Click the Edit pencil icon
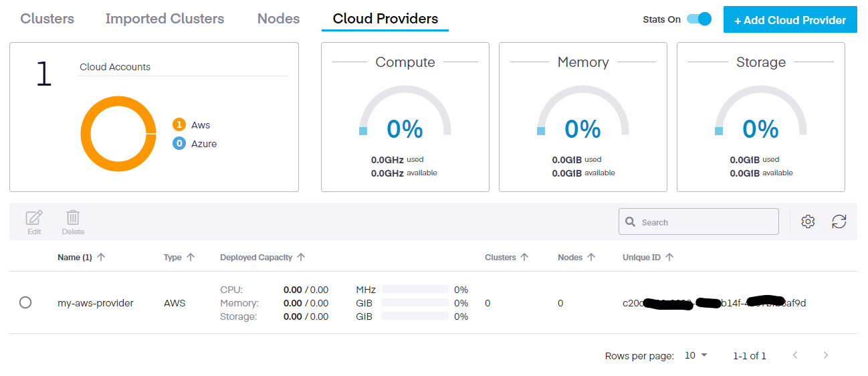868x376 pixels. tap(34, 218)
